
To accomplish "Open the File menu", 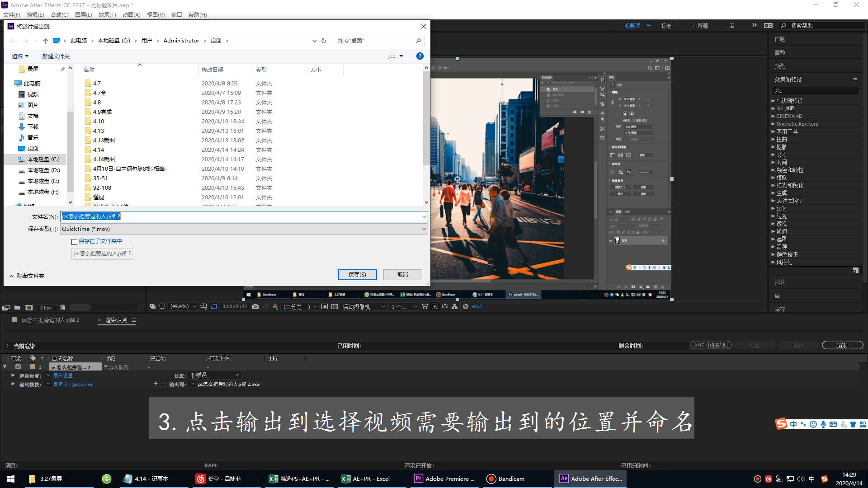I will tap(12, 14).
